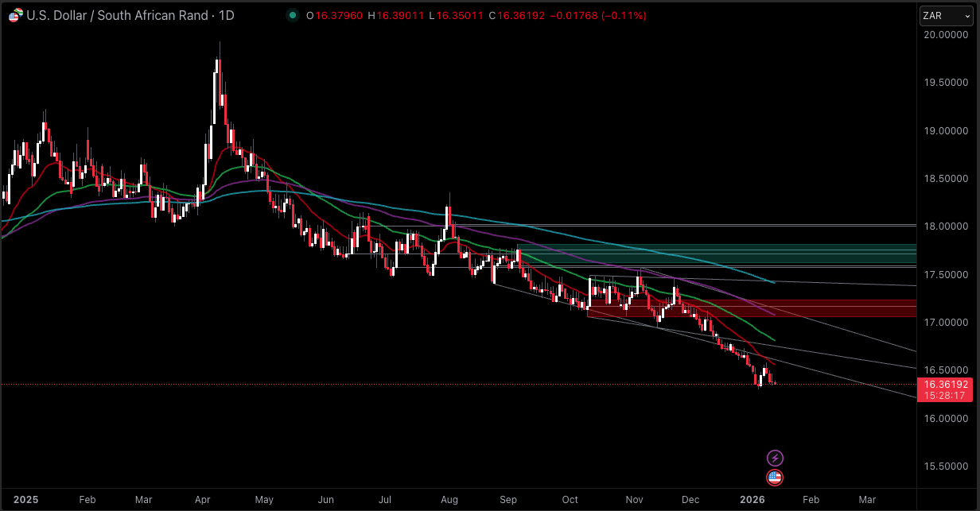Screen dimensions: 980x511
Task: Click the -0.01768 (-0.11%) change value
Action: [596, 15]
